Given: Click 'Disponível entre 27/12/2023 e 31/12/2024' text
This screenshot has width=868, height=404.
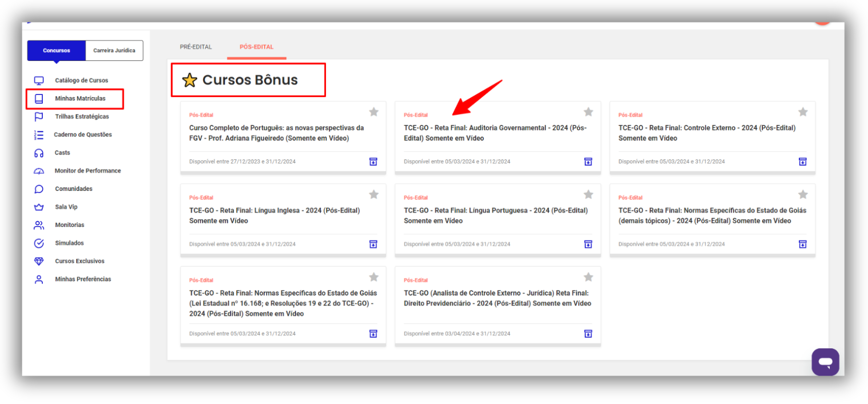Looking at the screenshot, I should point(242,161).
